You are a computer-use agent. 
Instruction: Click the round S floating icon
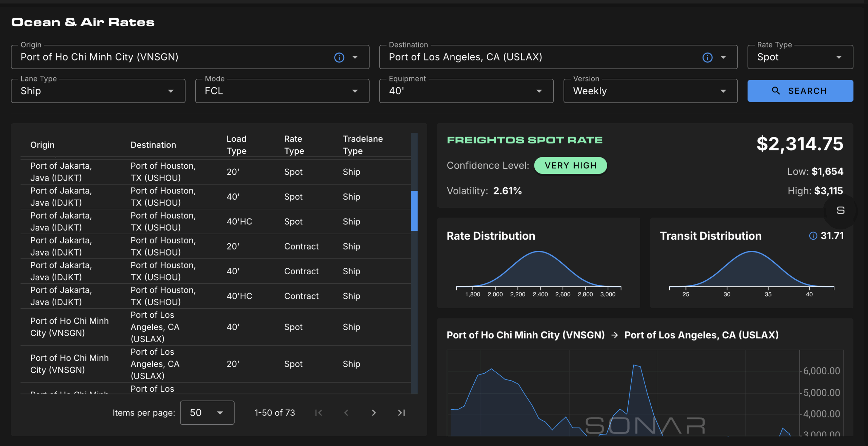pos(840,210)
